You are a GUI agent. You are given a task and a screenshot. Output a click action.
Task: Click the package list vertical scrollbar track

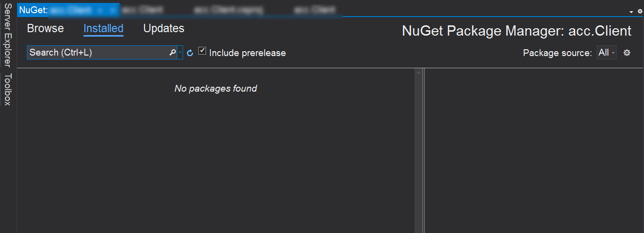[x=418, y=156]
